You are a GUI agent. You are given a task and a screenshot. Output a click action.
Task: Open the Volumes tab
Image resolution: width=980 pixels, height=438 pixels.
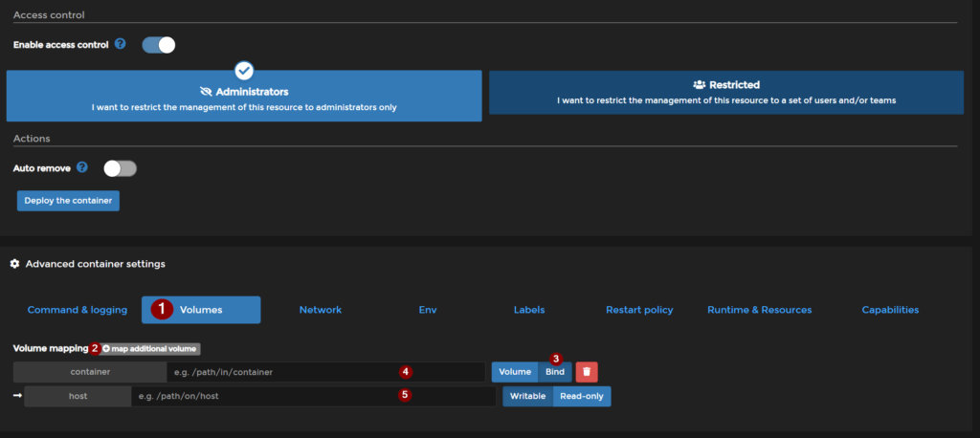201,310
